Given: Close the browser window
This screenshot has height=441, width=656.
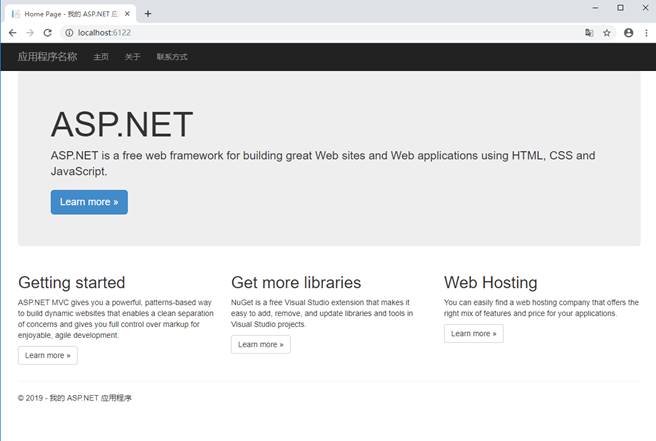Looking at the screenshot, I should (645, 8).
